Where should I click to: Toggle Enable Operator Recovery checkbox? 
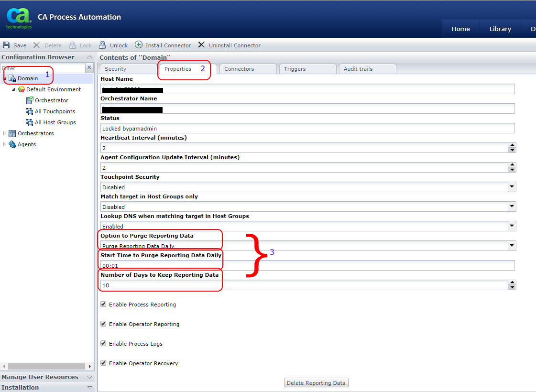coord(103,363)
